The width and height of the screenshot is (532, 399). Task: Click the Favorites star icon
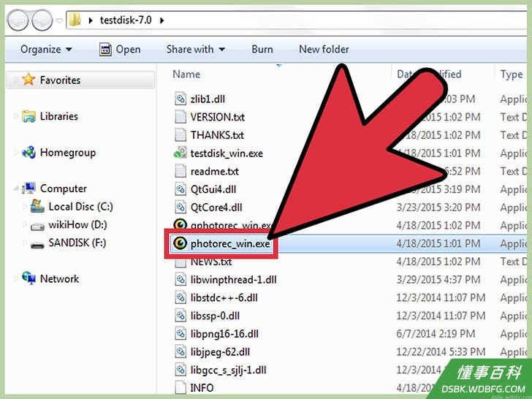click(x=28, y=80)
